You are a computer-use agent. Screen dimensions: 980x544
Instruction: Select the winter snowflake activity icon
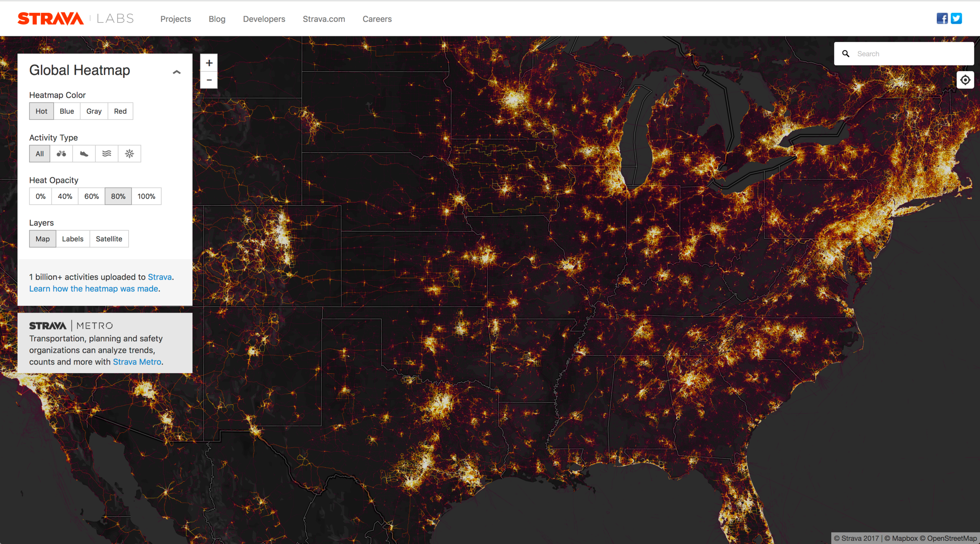point(129,154)
